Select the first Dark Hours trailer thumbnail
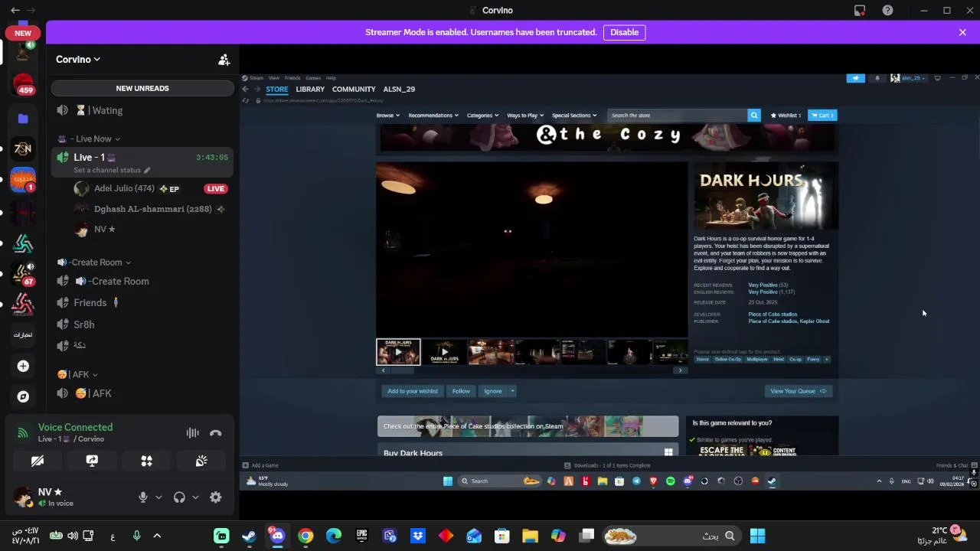This screenshot has height=551, width=980. (x=398, y=352)
